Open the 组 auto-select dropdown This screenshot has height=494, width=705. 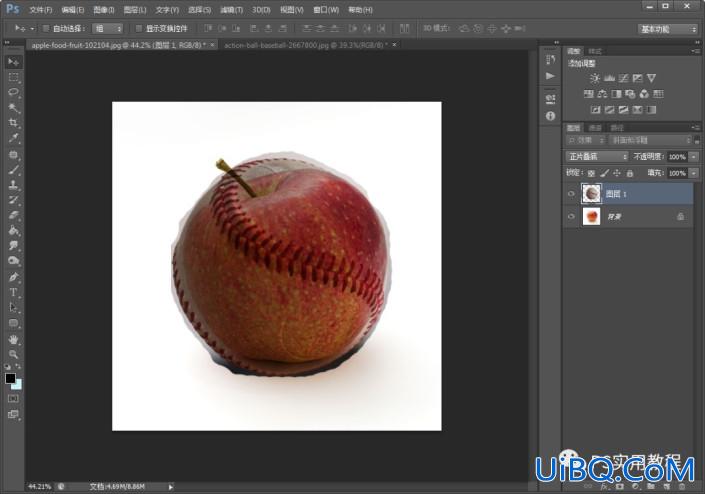107,29
